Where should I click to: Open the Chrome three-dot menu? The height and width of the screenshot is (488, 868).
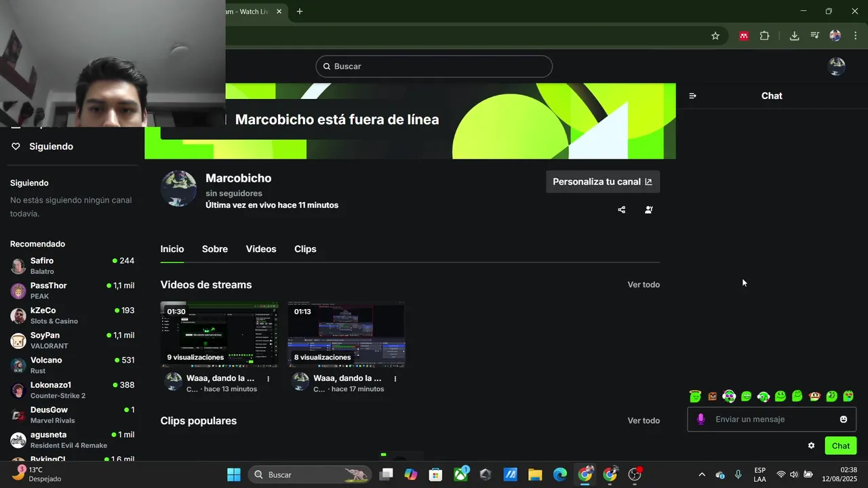(855, 36)
